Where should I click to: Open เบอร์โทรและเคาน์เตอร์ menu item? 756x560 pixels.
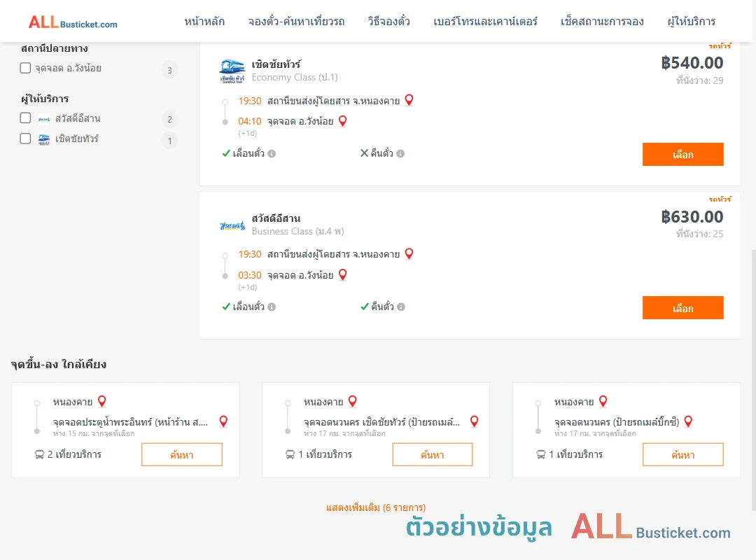click(x=485, y=22)
